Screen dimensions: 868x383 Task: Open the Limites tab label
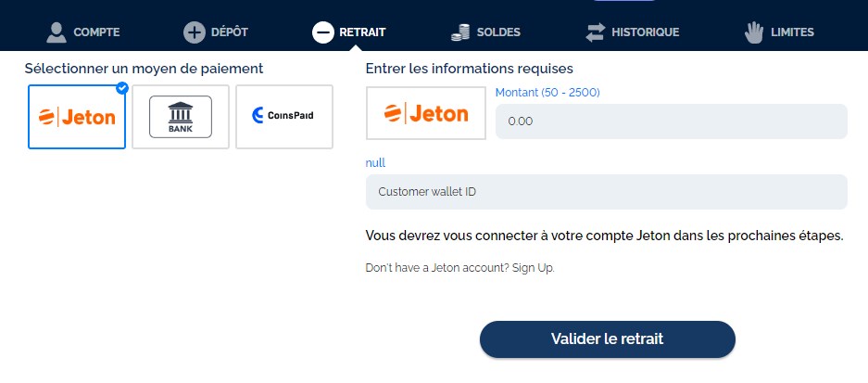[x=792, y=32]
